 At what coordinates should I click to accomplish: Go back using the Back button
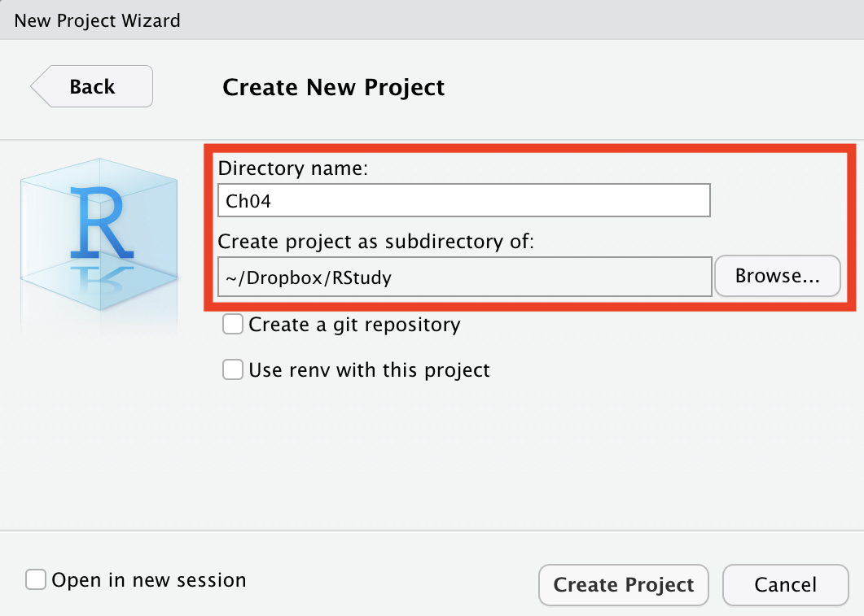(x=91, y=86)
